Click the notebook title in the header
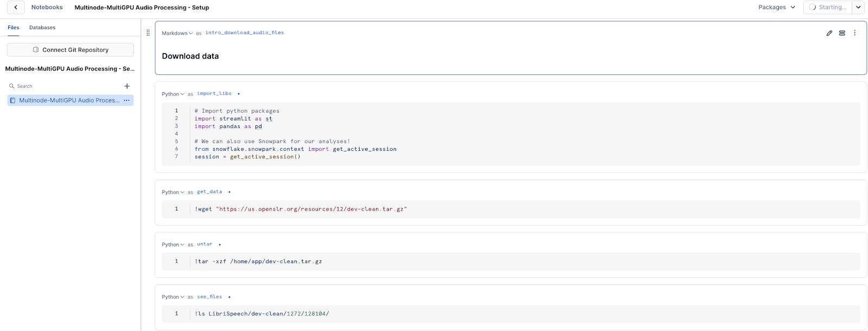 pyautogui.click(x=142, y=8)
